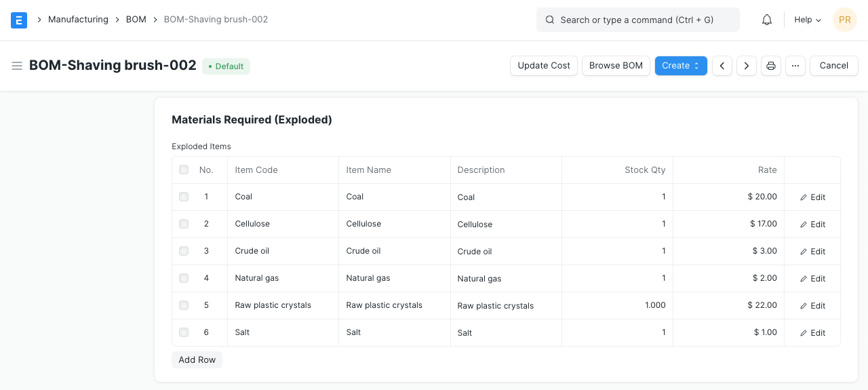The image size is (868, 390).
Task: Open the three-dots more options menu
Action: click(x=795, y=66)
